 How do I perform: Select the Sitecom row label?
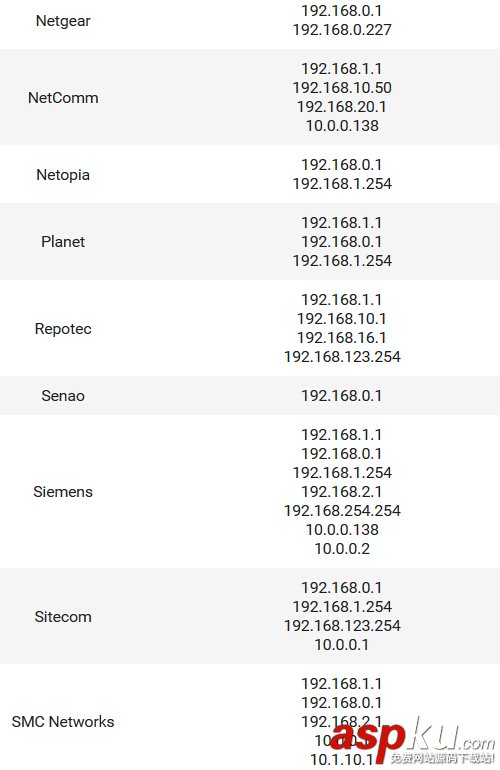(x=63, y=617)
